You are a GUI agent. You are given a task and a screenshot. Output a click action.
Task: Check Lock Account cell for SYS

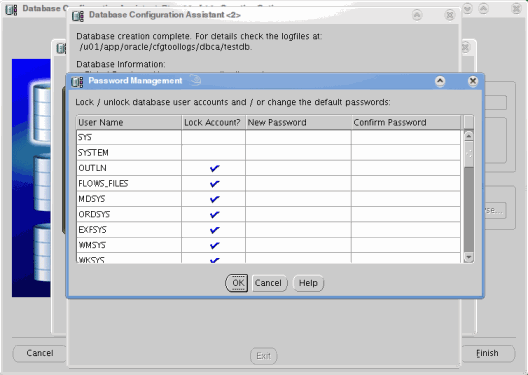tap(213, 137)
